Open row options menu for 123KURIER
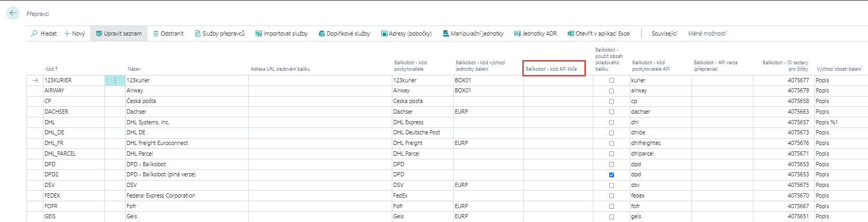This screenshot has height=222, width=868. (x=115, y=81)
